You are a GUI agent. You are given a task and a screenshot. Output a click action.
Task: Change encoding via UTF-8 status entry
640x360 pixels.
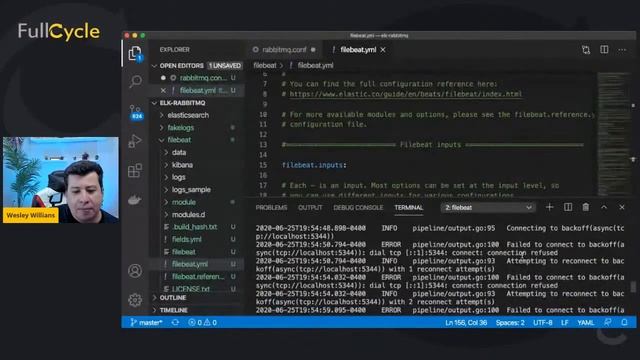click(x=542, y=322)
